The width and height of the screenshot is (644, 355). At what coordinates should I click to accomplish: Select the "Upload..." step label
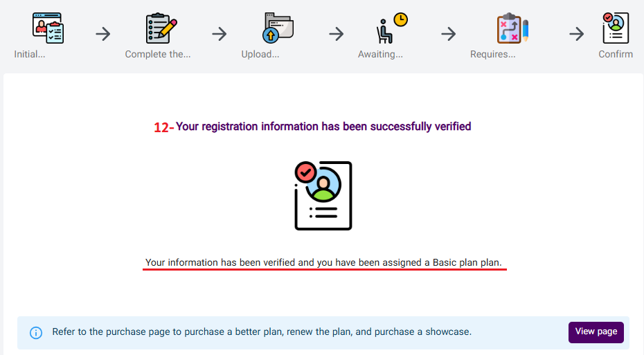click(260, 54)
